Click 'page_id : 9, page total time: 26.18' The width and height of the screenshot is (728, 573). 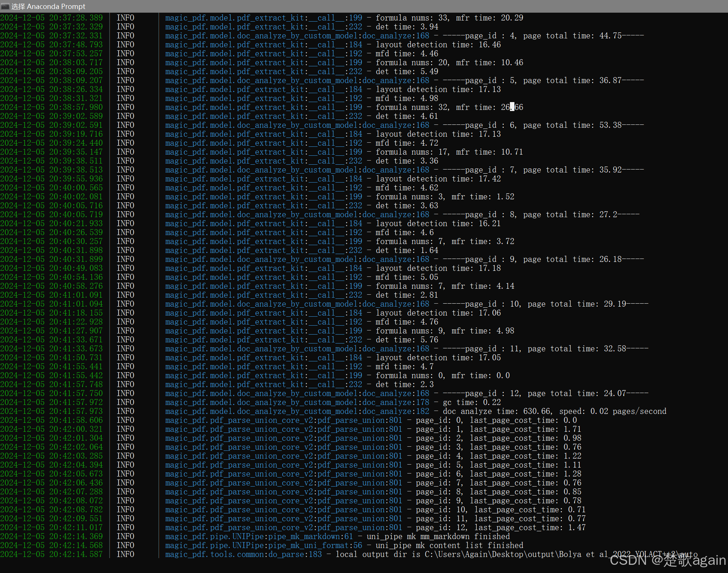(x=543, y=259)
